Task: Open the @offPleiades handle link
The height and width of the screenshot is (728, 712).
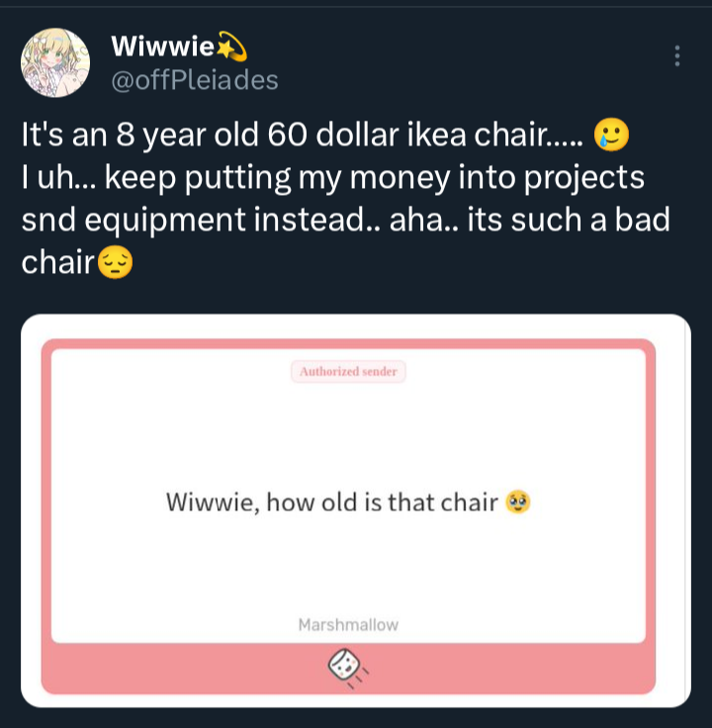Action: pyautogui.click(x=195, y=80)
